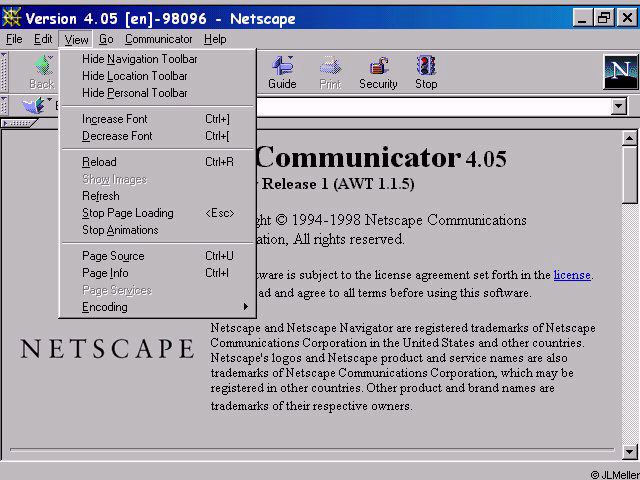Click the NETSCAPE logo image on page
Image resolution: width=640 pixels, height=480 pixels.
[107, 349]
